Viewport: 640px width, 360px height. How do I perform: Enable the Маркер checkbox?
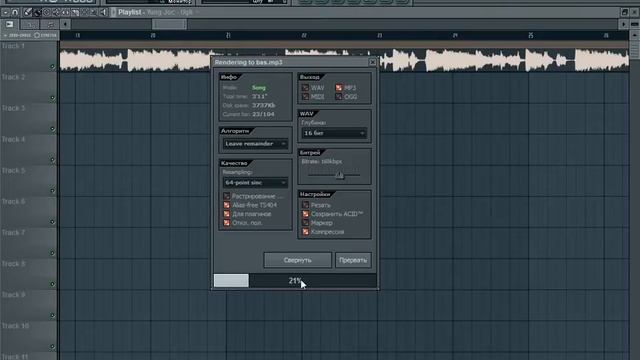point(305,223)
